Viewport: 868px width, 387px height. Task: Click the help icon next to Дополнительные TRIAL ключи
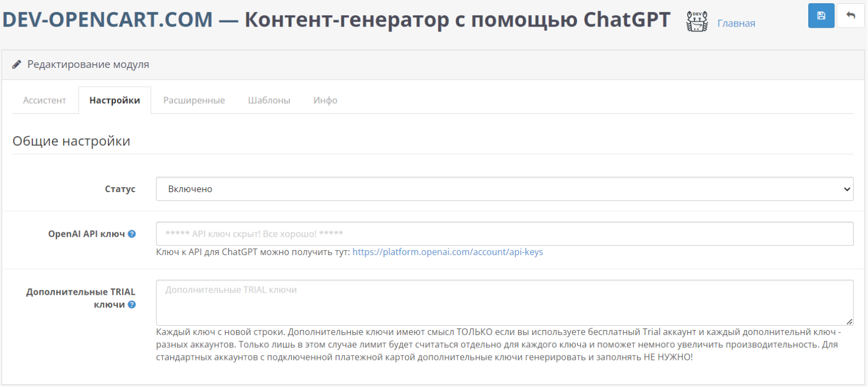tap(132, 304)
